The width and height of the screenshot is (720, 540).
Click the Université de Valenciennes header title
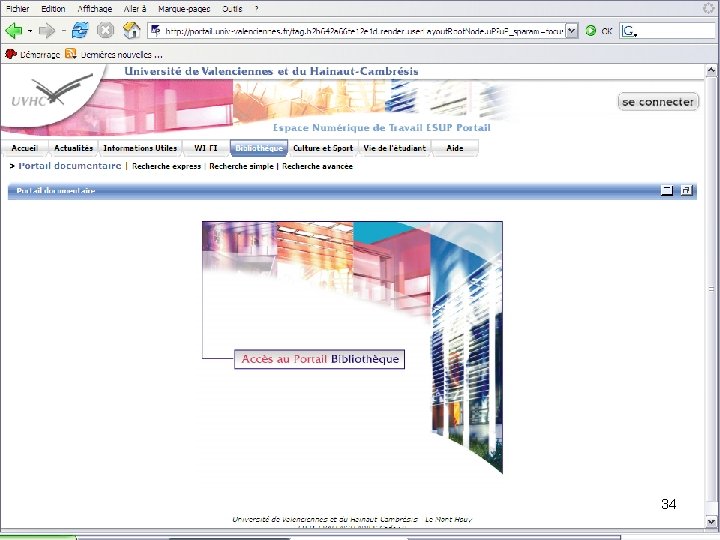tap(271, 71)
